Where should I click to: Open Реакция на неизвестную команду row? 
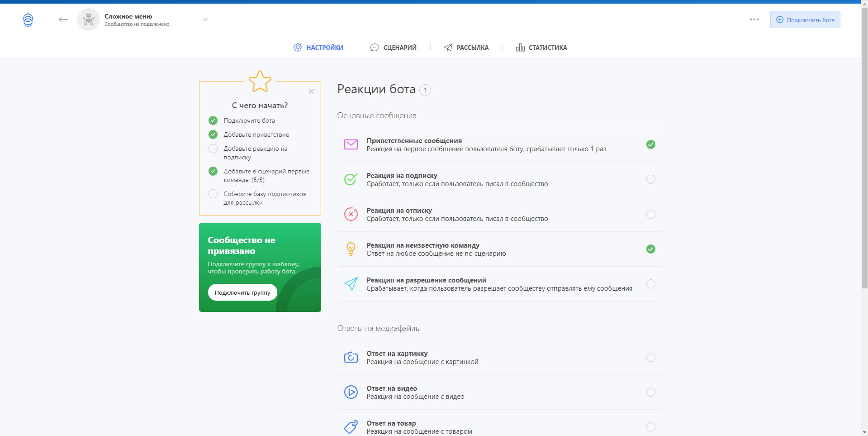(499, 249)
